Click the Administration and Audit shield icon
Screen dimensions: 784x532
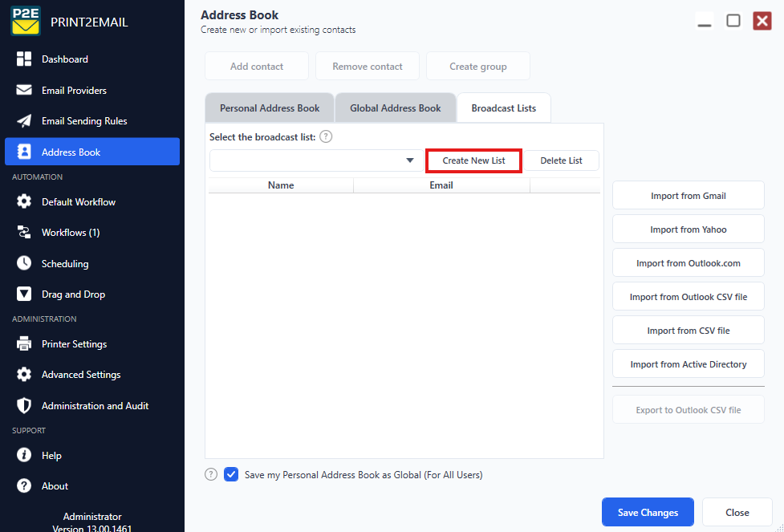[24, 405]
